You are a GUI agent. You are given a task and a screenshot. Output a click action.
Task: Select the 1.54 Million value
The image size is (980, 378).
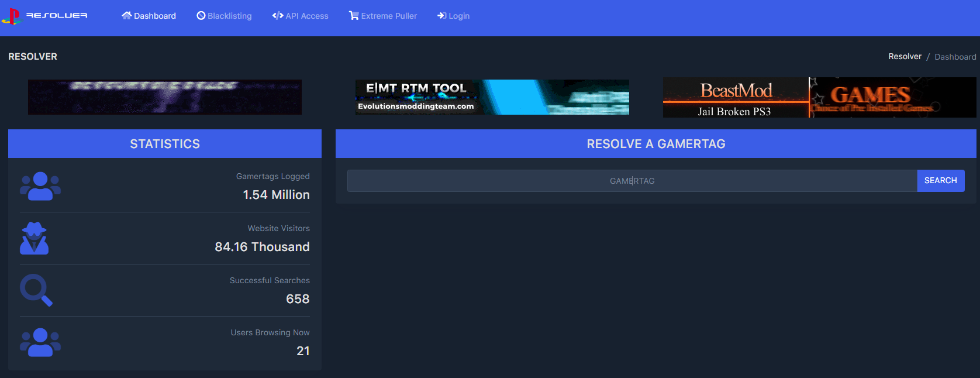pyautogui.click(x=277, y=195)
